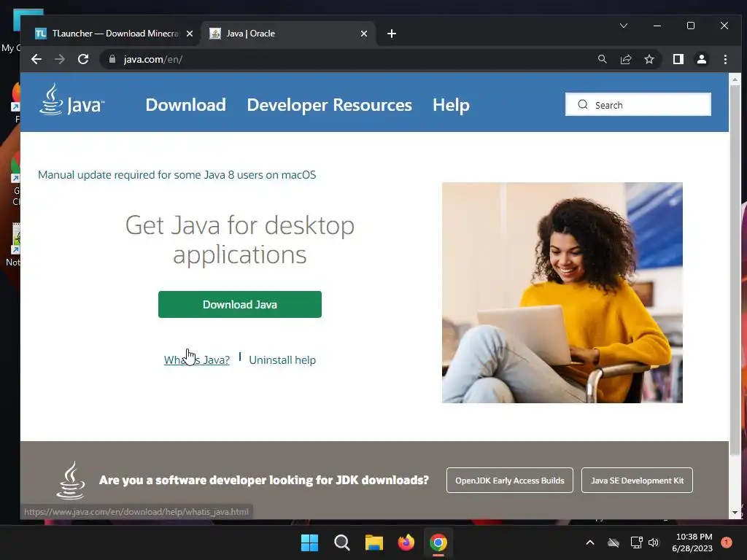Click Chrome icon in taskbar

(x=438, y=542)
